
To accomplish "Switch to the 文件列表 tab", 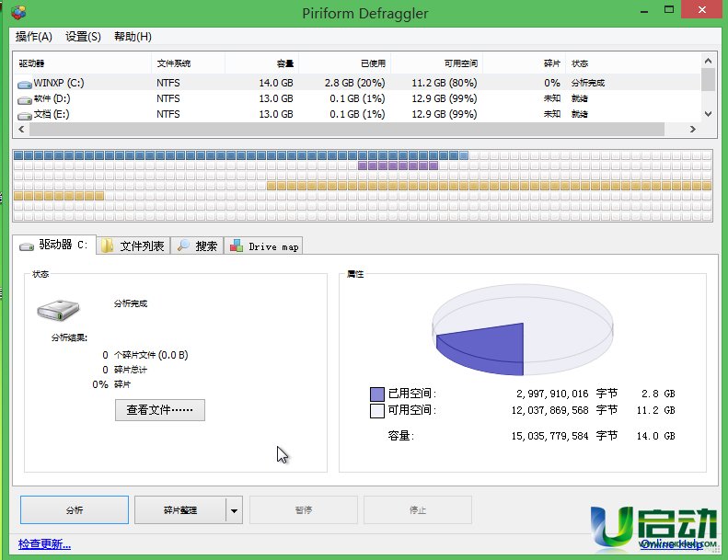I will pyautogui.click(x=133, y=246).
